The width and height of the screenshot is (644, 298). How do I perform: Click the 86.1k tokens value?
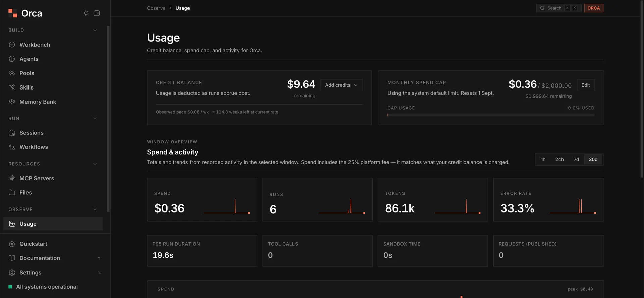click(400, 208)
